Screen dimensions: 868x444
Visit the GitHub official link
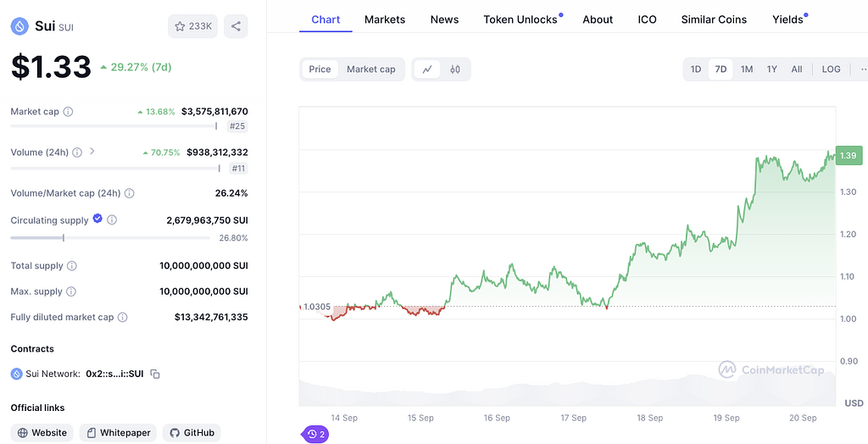tap(192, 433)
